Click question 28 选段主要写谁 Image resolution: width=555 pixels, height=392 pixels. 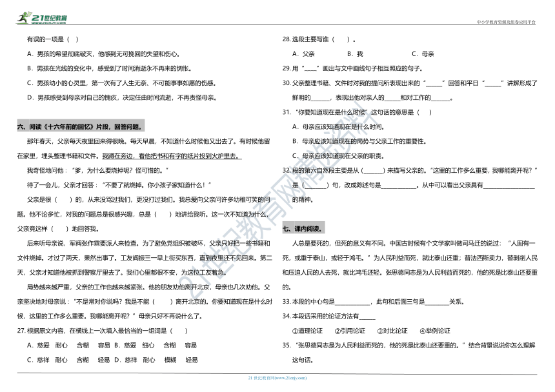(x=319, y=39)
